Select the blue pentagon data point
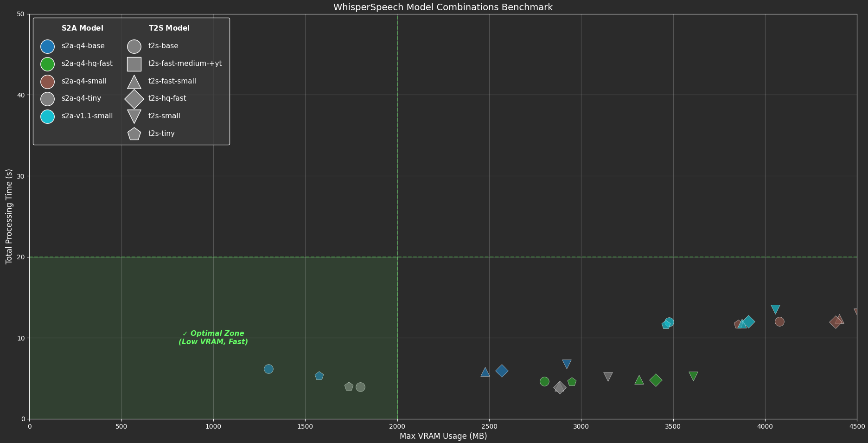This screenshot has width=868, height=443. click(319, 376)
